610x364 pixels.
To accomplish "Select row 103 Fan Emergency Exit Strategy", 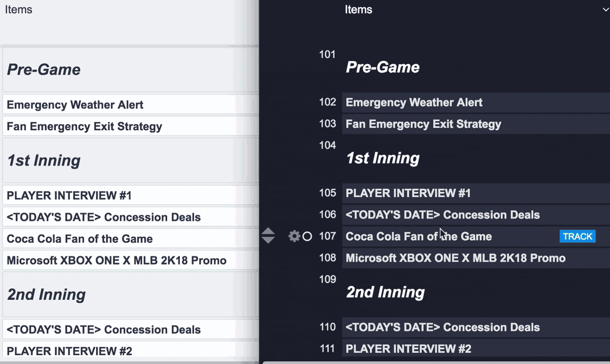I will coord(423,124).
